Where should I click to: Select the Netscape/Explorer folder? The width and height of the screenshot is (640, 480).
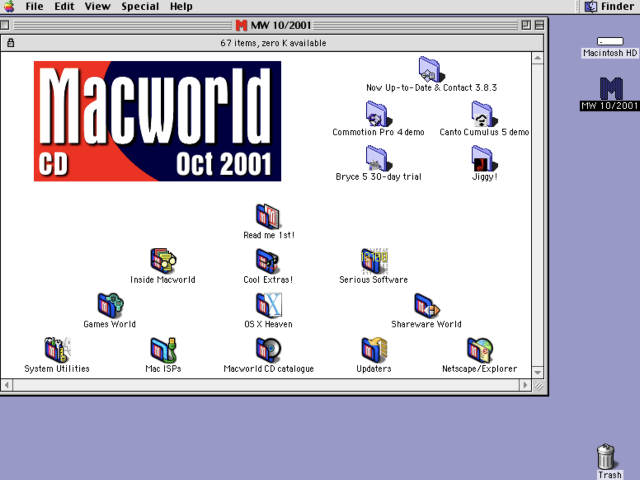coord(480,350)
